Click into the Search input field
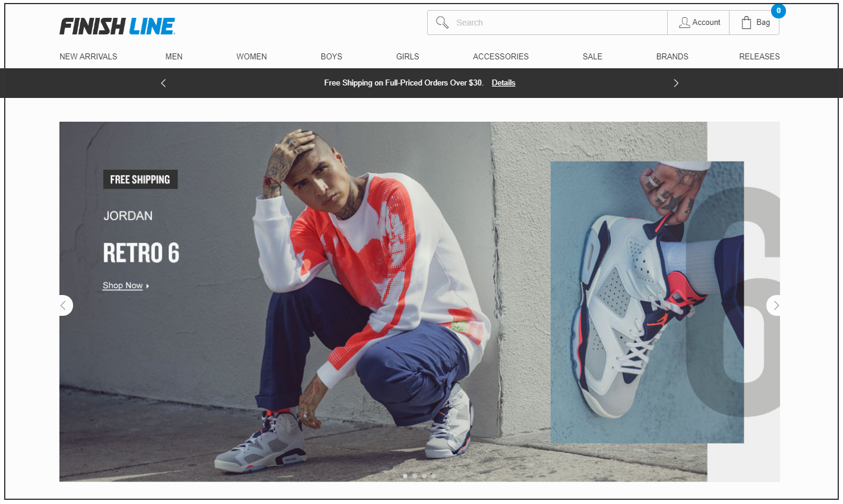This screenshot has width=843, height=504. coord(558,23)
